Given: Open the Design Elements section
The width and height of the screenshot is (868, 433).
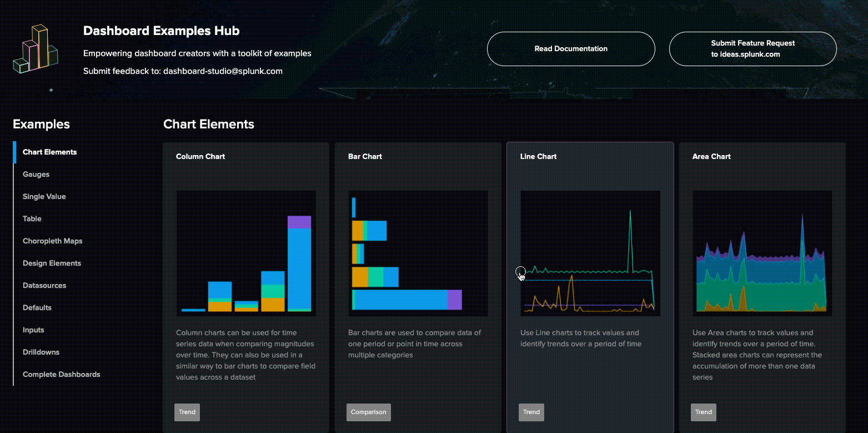Looking at the screenshot, I should click(x=52, y=263).
